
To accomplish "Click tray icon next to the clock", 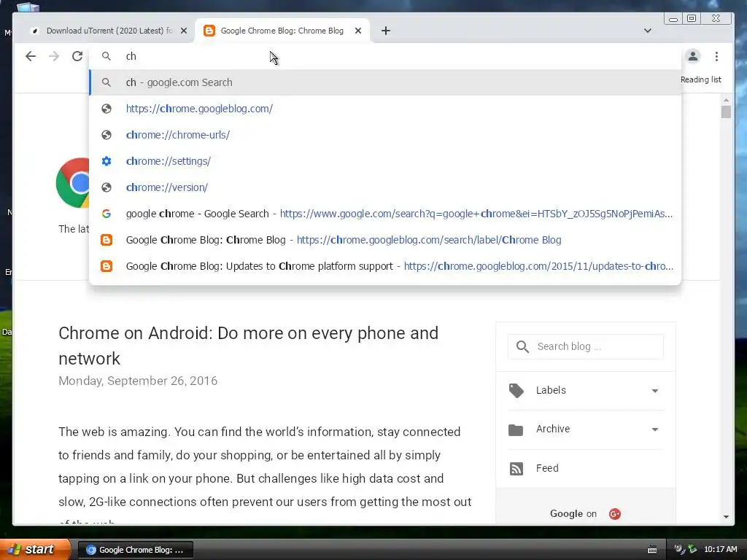I will (x=692, y=549).
